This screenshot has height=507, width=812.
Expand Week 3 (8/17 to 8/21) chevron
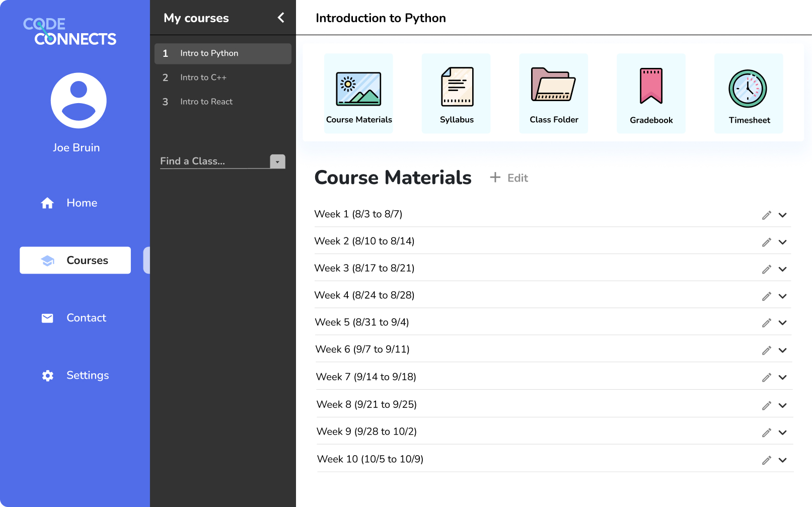coord(783,270)
